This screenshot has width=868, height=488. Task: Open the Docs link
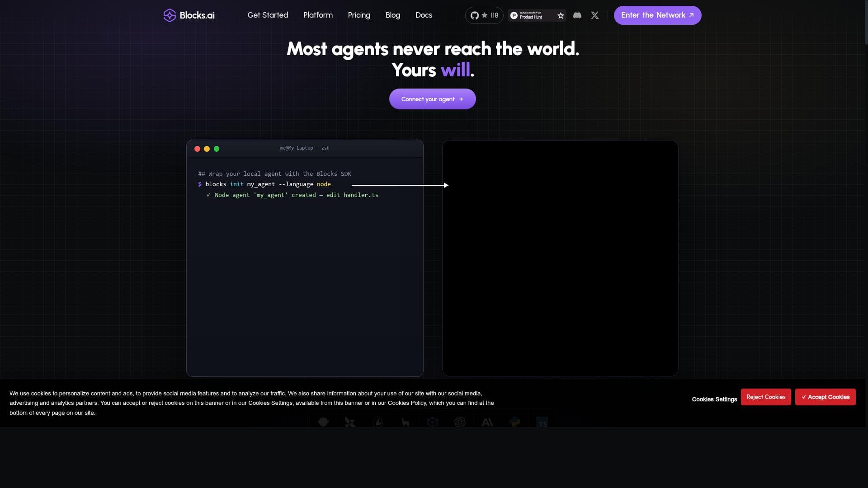[x=424, y=15]
